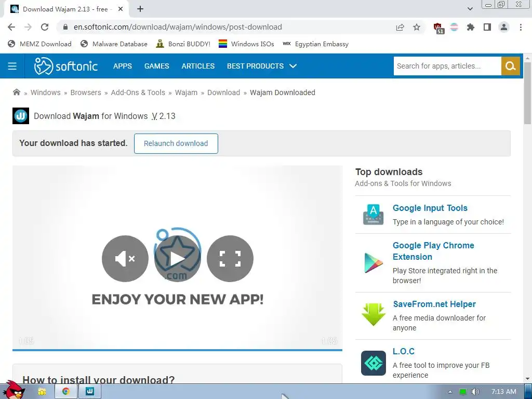Click the Search for apps, articles field
The image size is (532, 399).
447,66
